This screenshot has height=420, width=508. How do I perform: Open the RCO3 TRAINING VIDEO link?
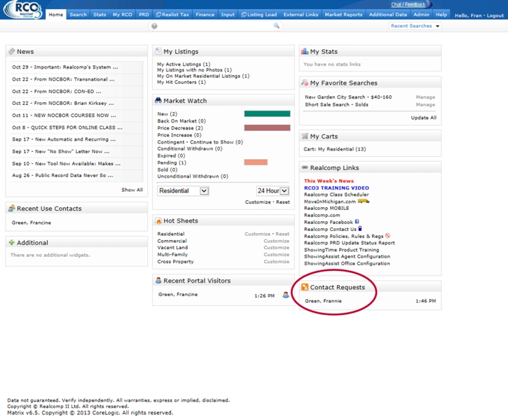click(336, 188)
